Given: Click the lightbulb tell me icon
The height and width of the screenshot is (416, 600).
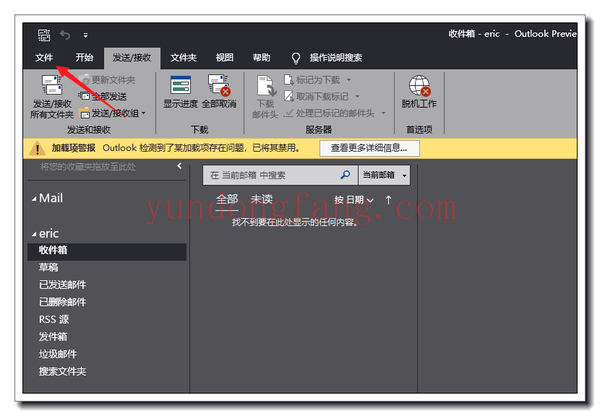Looking at the screenshot, I should 296,58.
